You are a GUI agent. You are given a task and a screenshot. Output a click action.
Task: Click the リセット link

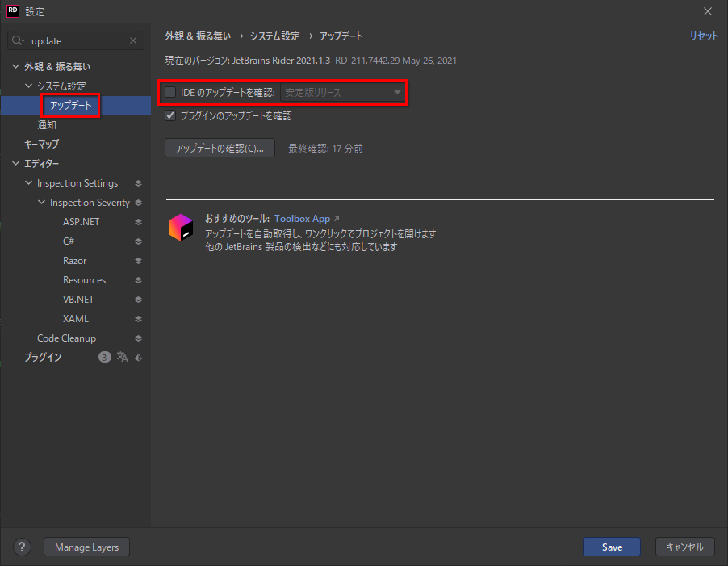(704, 36)
